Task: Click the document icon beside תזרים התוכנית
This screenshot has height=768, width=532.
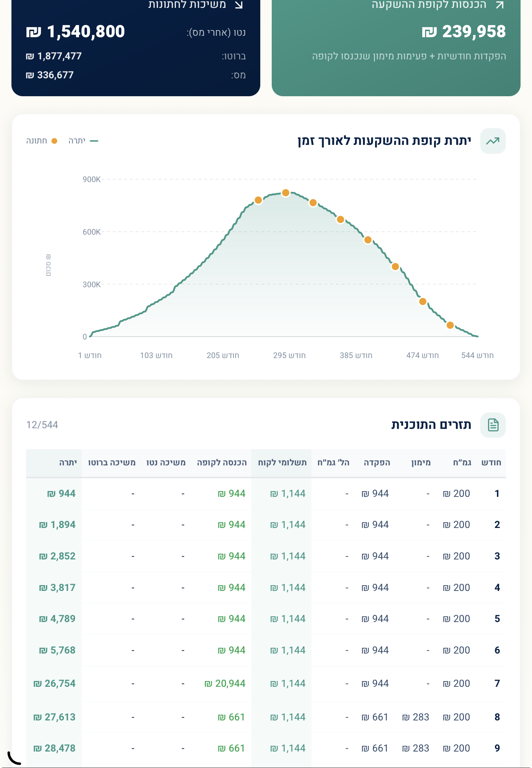Action: (493, 425)
